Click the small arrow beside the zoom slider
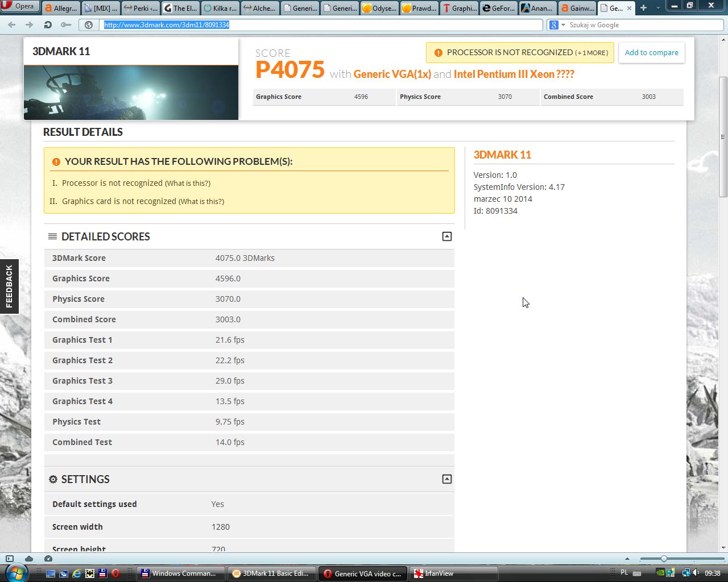This screenshot has height=582, width=728. (x=627, y=559)
